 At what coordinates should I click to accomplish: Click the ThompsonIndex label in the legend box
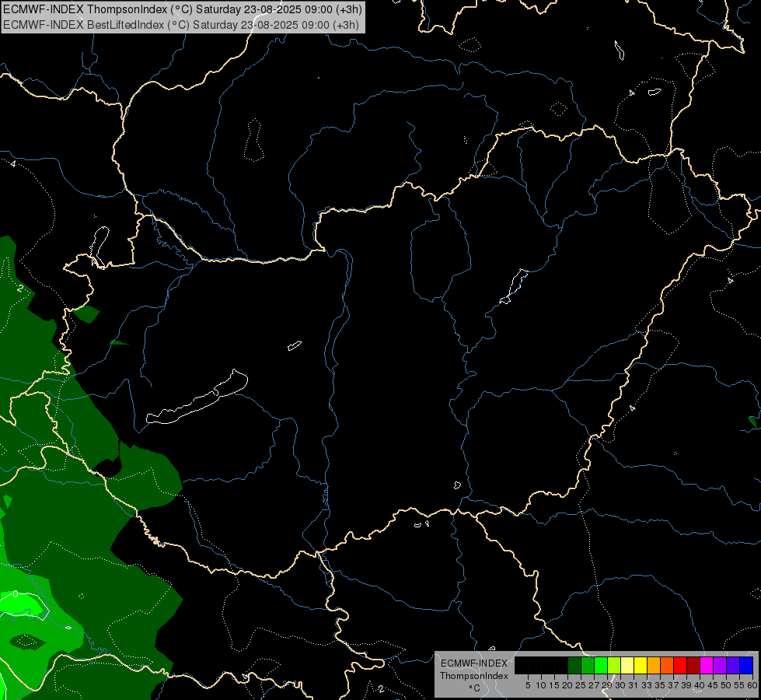tap(474, 676)
